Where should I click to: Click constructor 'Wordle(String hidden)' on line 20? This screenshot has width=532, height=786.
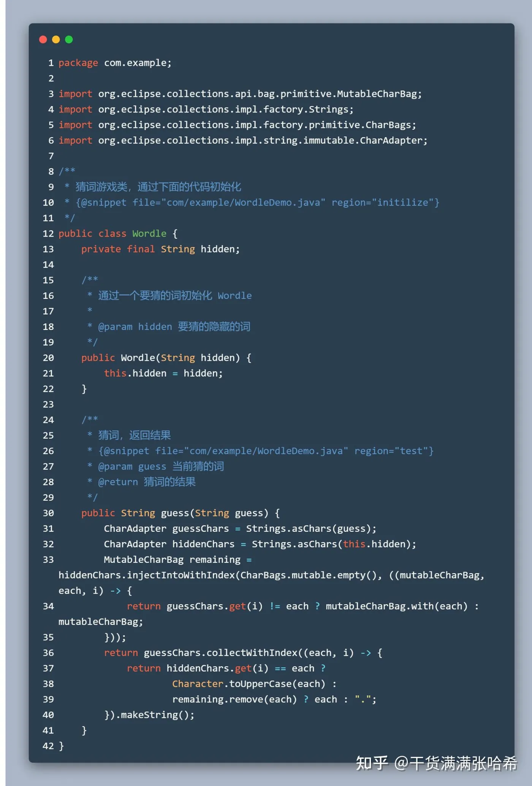pyautogui.click(x=180, y=358)
